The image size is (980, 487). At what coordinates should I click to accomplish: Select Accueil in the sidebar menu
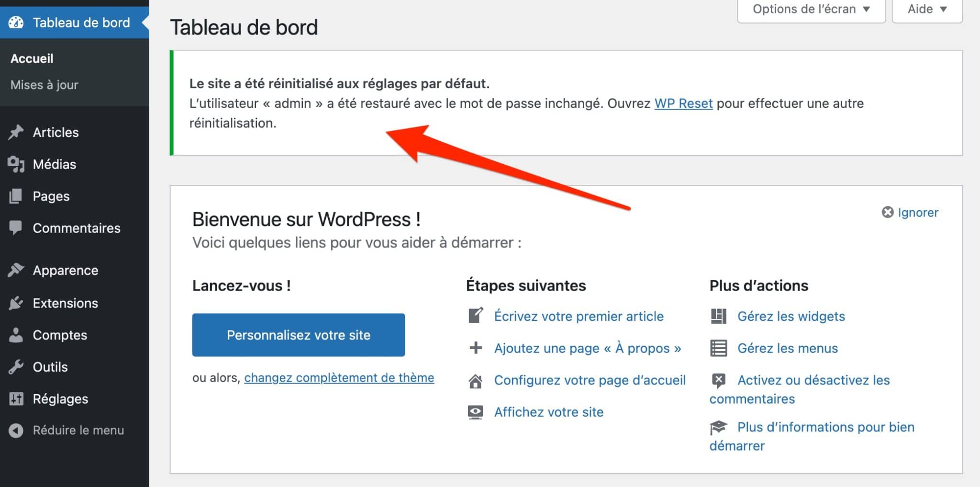tap(32, 58)
